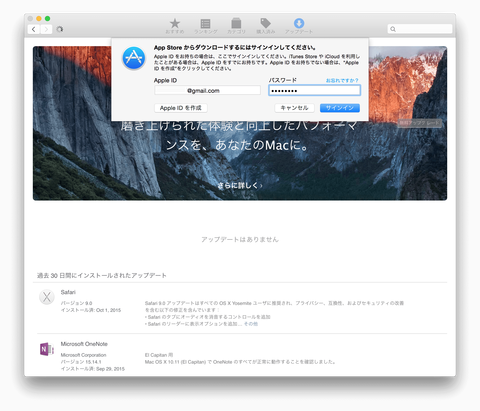Open the さらに詳しく link on banner

pos(240,185)
